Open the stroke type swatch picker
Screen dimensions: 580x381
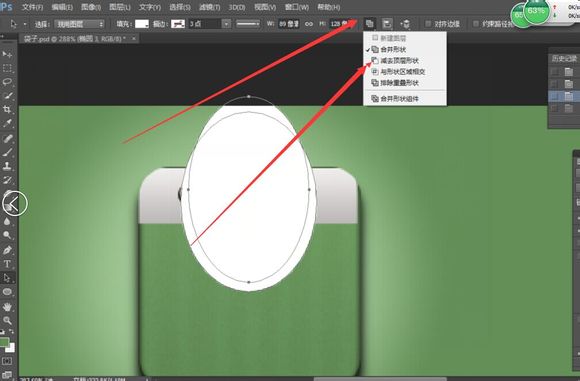[x=178, y=24]
